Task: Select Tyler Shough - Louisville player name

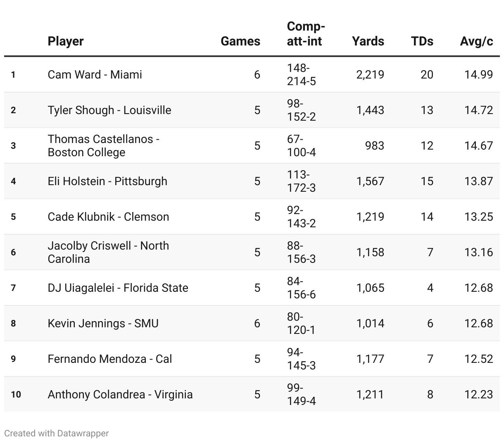Action: point(109,110)
